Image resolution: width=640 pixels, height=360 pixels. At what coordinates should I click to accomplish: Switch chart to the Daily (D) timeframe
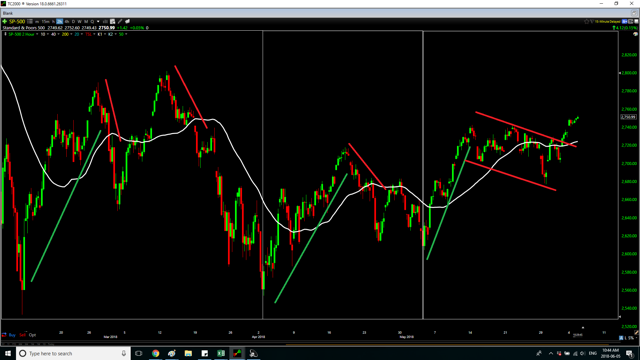[73, 21]
